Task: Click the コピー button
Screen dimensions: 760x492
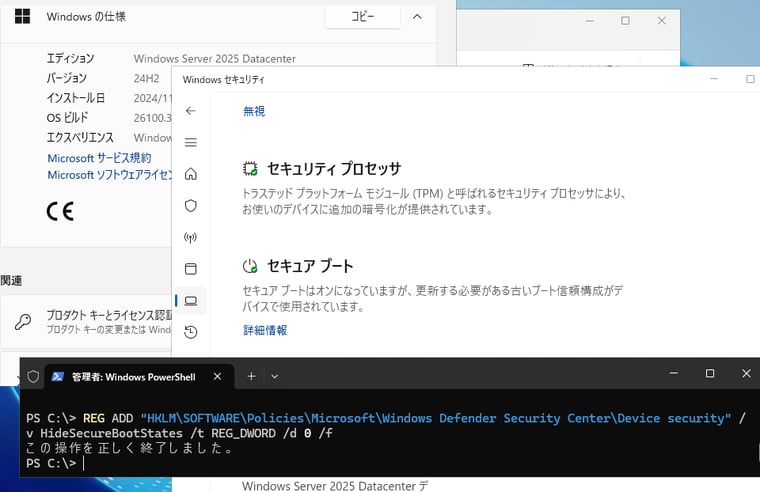Action: [x=363, y=16]
